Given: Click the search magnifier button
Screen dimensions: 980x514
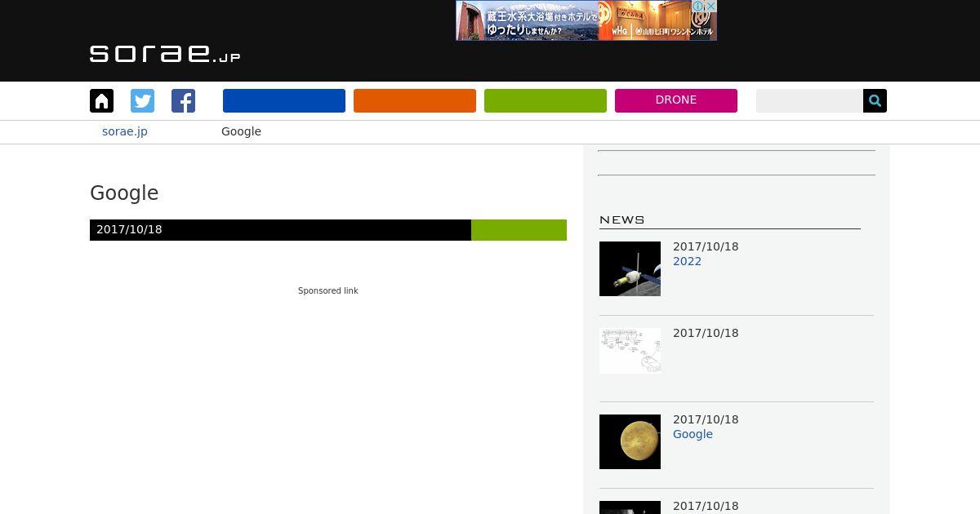Looking at the screenshot, I should pyautogui.click(x=875, y=100).
